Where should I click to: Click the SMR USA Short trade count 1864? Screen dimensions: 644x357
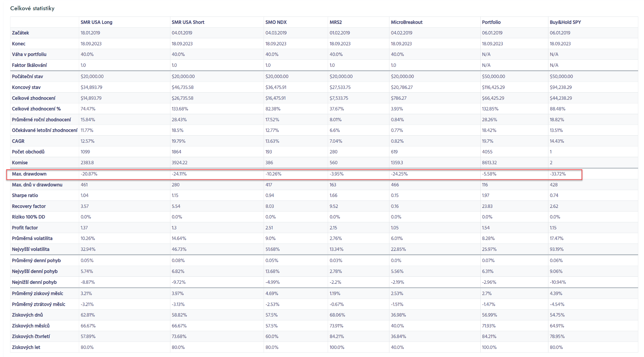tap(176, 152)
